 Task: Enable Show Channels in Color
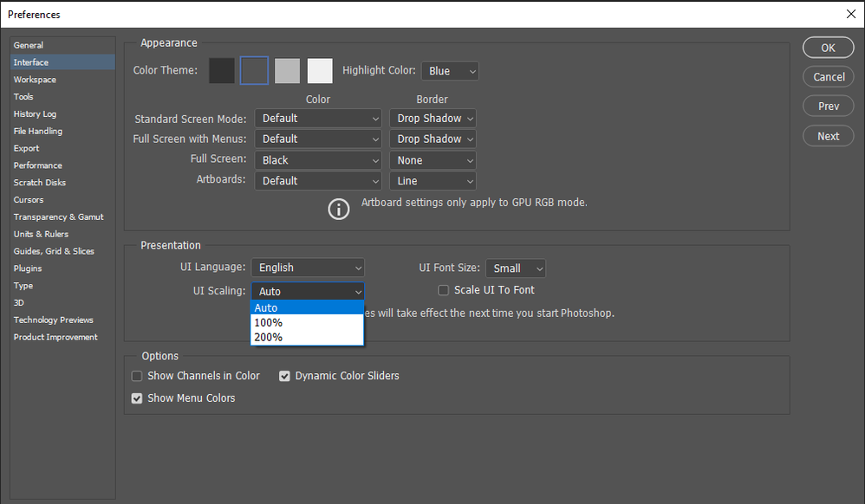(136, 376)
